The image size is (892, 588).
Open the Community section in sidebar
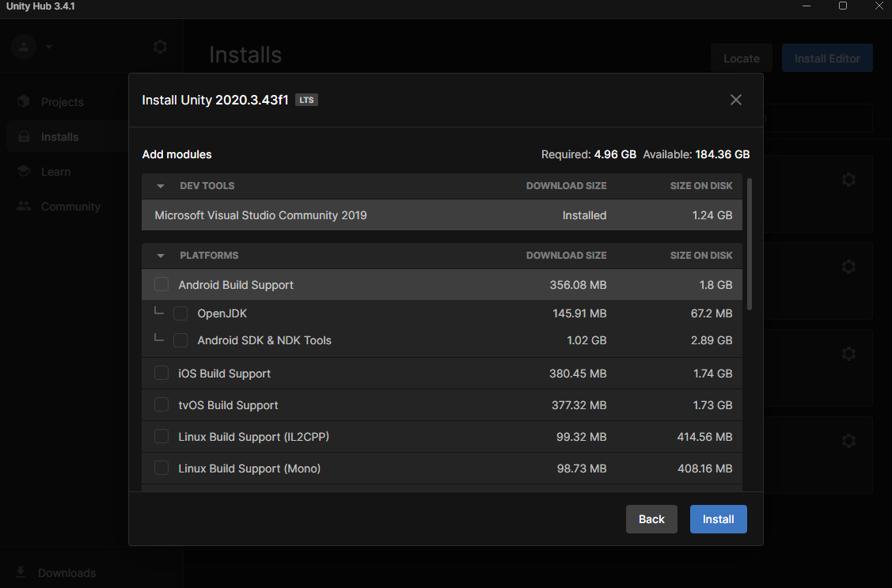[70, 206]
